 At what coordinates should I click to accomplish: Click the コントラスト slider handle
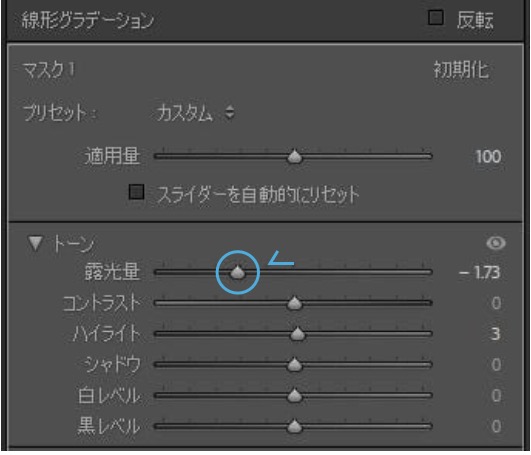(x=295, y=303)
